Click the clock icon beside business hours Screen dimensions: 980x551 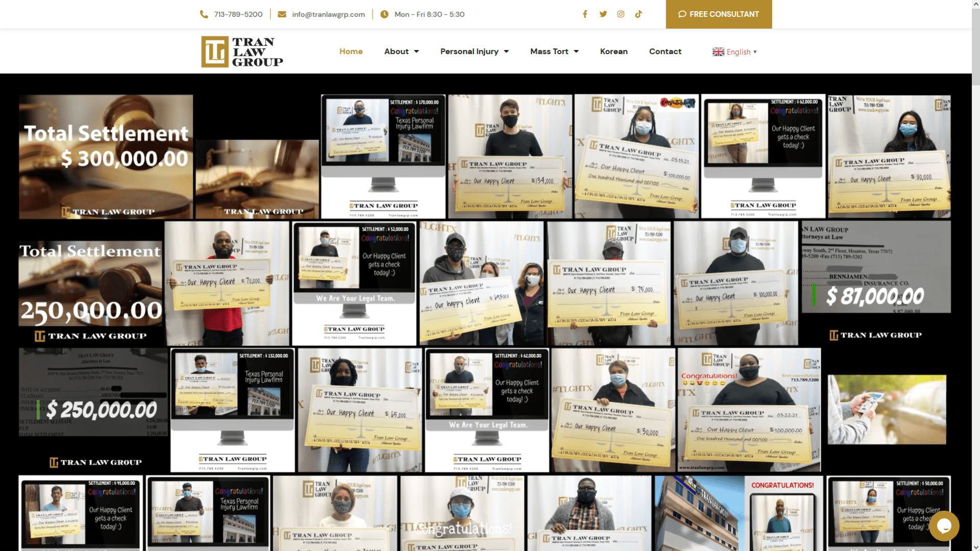coord(384,14)
